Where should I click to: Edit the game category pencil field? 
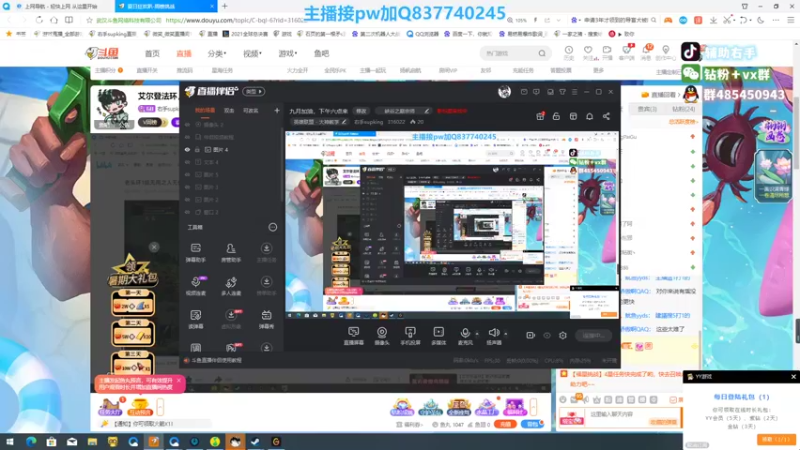[x=320, y=122]
